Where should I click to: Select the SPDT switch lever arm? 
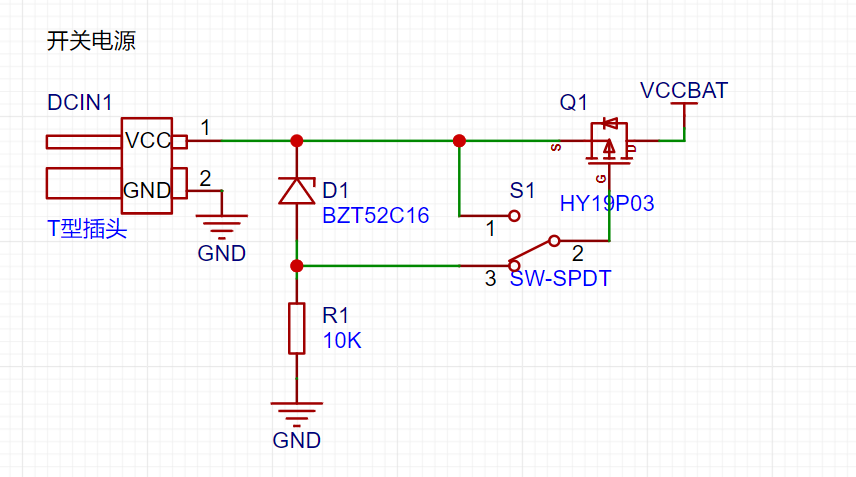(x=531, y=252)
